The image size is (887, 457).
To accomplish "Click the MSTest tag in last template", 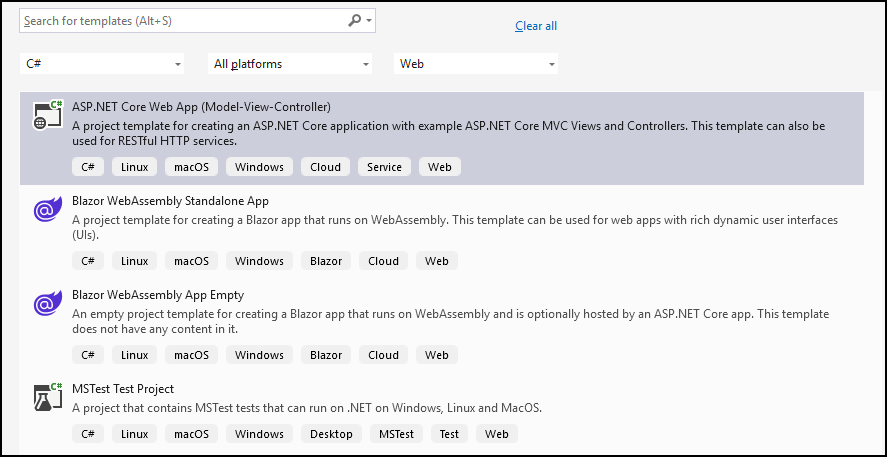I will click(x=396, y=434).
